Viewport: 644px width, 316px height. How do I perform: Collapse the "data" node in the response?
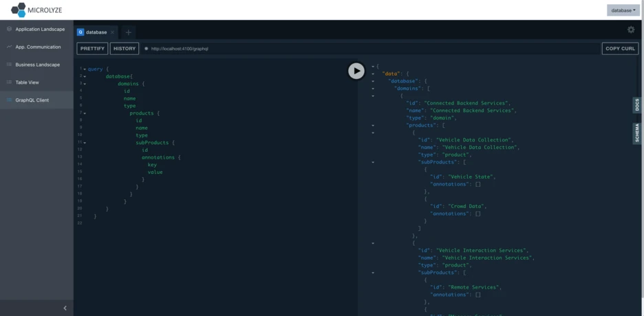pos(373,74)
